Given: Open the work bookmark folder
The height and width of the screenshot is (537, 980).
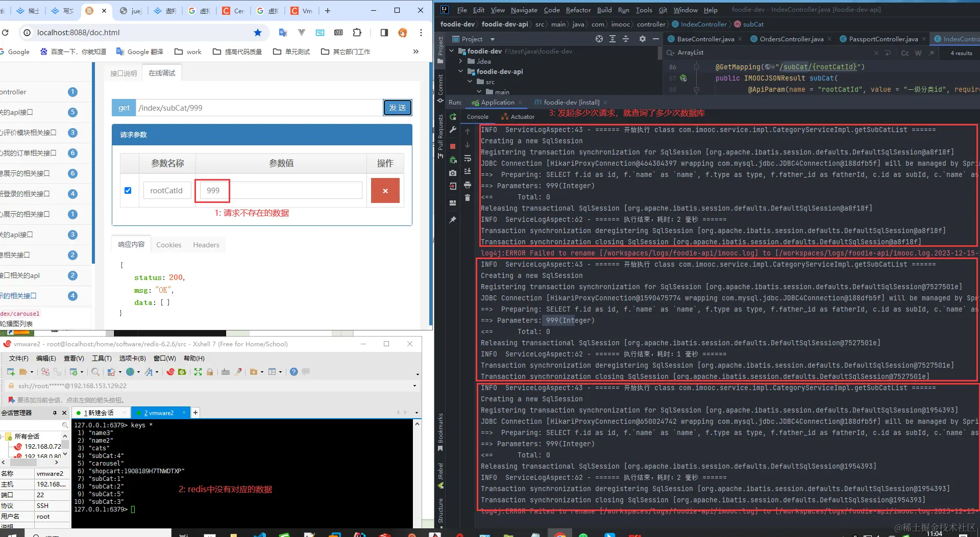Looking at the screenshot, I should click(x=188, y=52).
